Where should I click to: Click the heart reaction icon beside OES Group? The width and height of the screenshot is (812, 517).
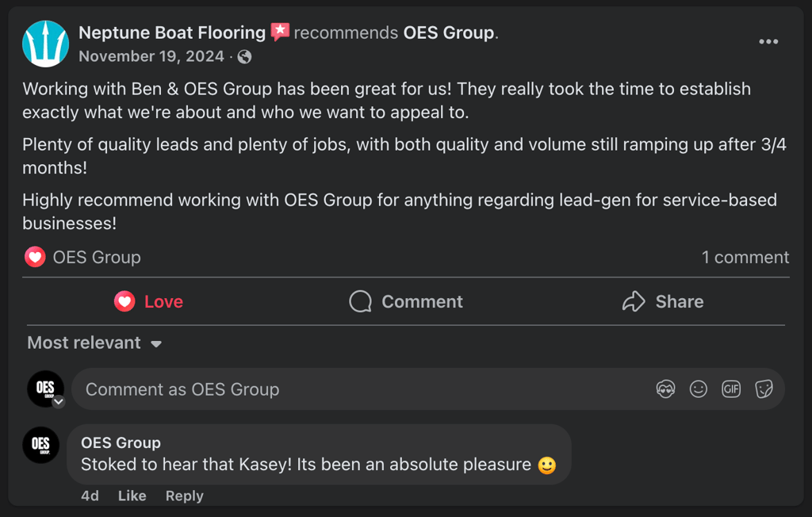pyautogui.click(x=35, y=257)
